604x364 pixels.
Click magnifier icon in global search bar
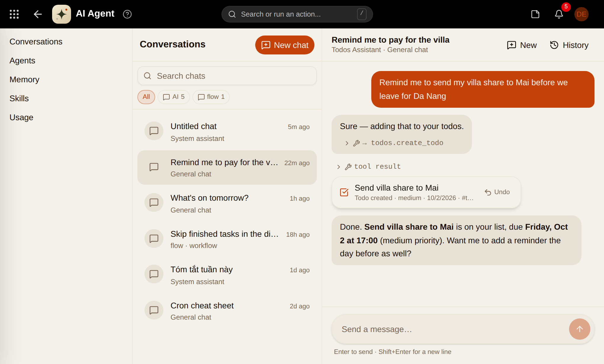point(232,14)
